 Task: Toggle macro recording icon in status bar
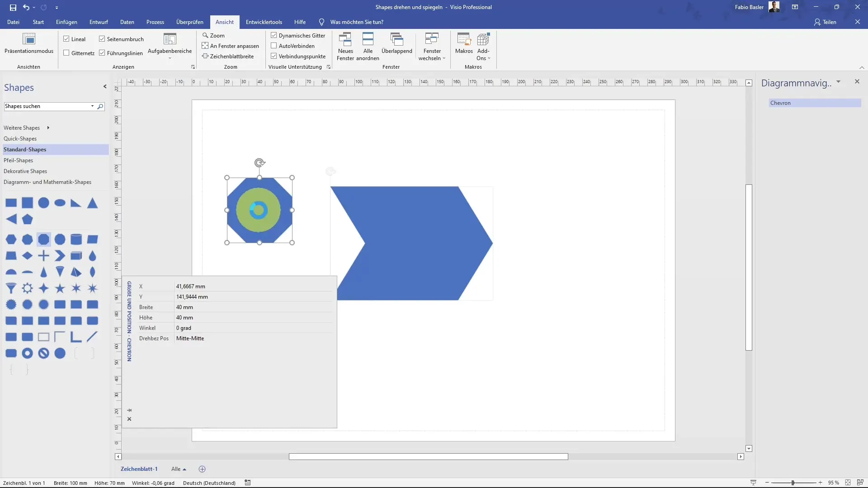pos(248,483)
